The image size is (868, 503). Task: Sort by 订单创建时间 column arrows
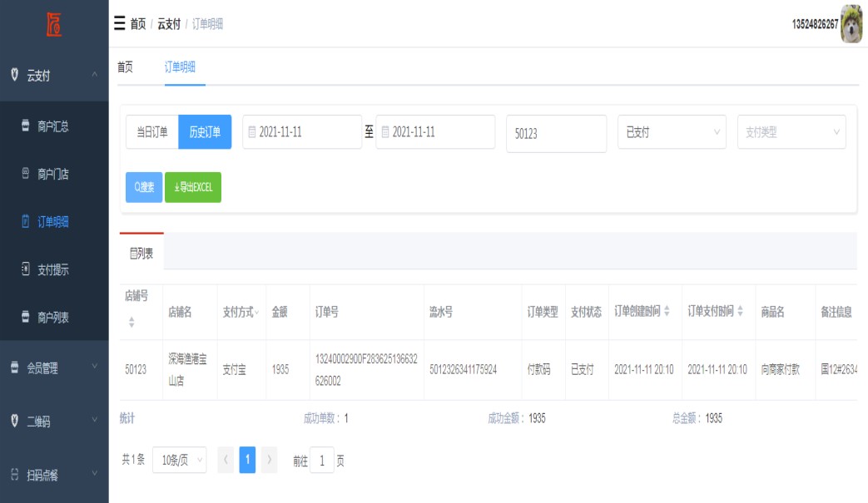(x=666, y=312)
